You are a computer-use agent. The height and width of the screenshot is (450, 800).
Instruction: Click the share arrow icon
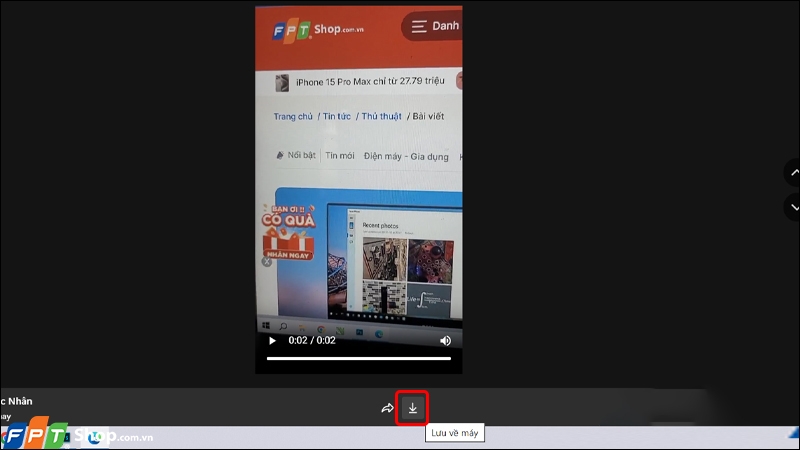[387, 408]
